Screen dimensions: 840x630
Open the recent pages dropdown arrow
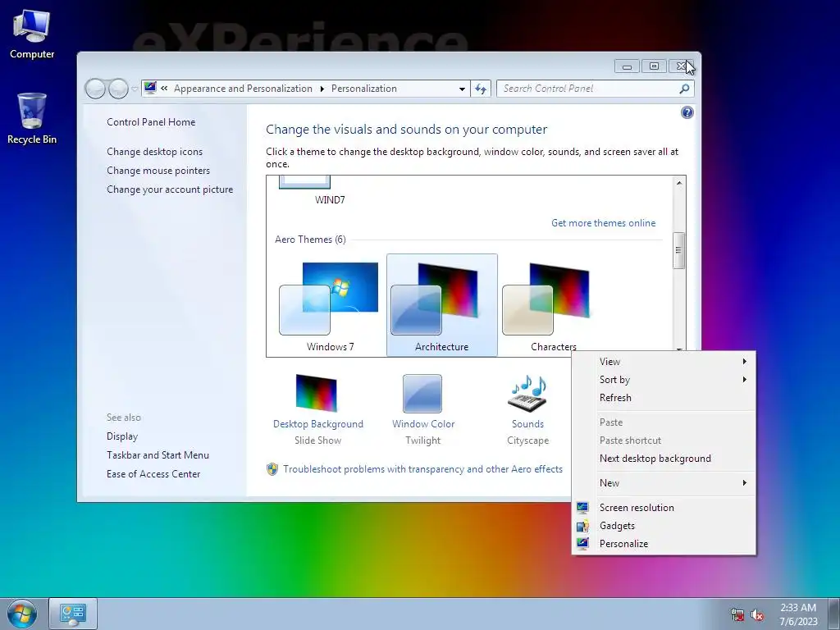click(x=135, y=89)
